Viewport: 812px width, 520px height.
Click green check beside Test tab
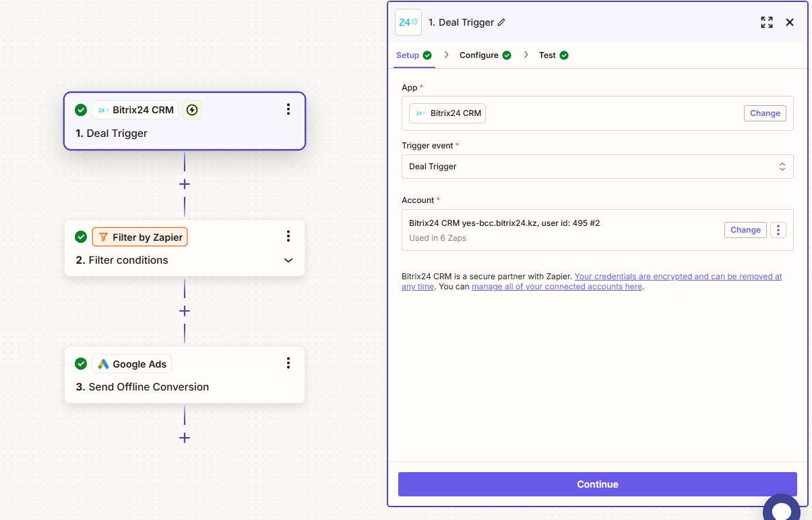tap(564, 55)
